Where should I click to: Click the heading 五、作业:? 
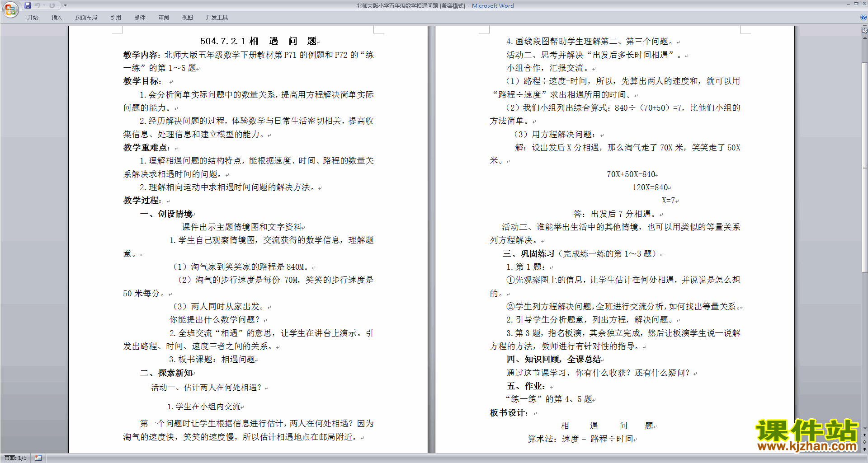tap(526, 386)
